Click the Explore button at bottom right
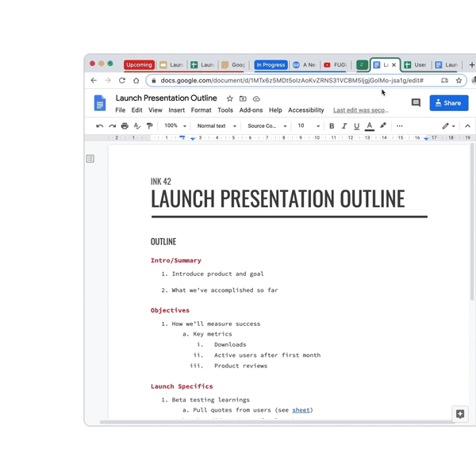 tap(460, 414)
